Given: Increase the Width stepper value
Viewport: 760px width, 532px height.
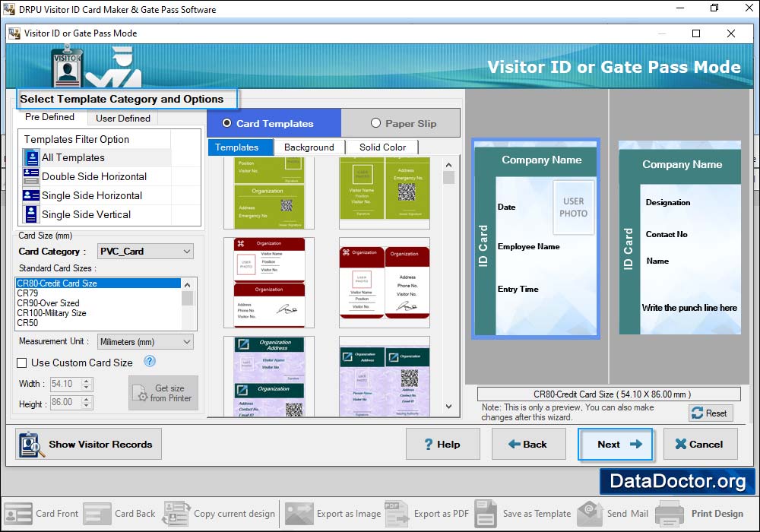Looking at the screenshot, I should coord(87,381).
